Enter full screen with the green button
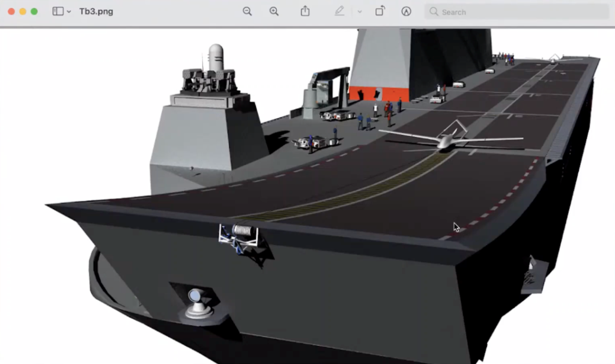 pyautogui.click(x=34, y=11)
